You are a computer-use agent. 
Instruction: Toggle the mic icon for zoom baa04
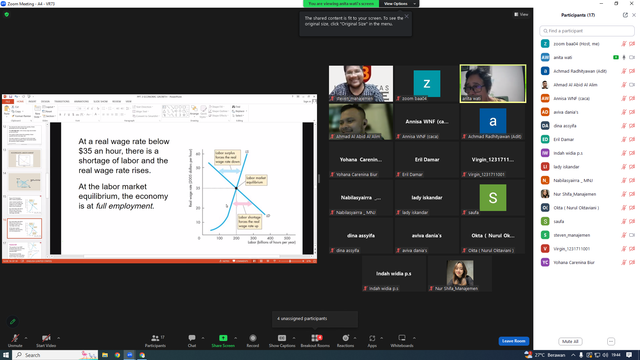point(624,44)
